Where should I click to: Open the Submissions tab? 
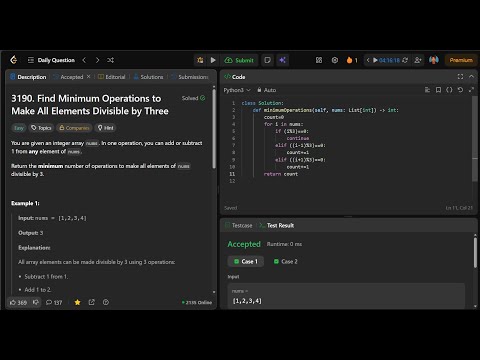click(190, 77)
